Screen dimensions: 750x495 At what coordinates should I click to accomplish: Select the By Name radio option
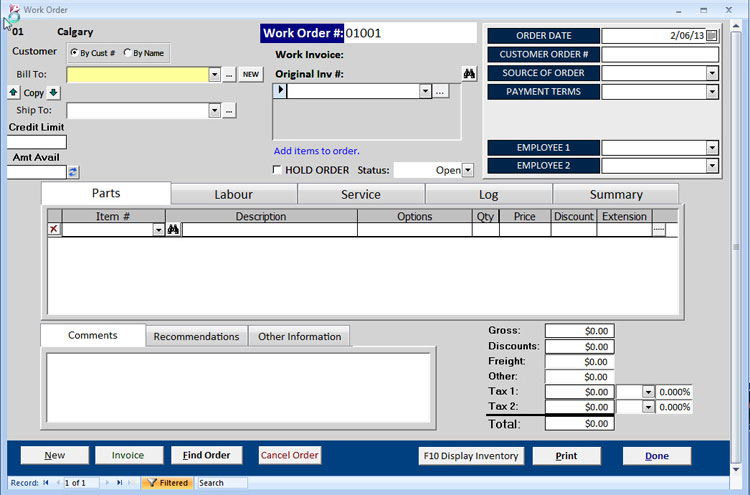[x=128, y=53]
